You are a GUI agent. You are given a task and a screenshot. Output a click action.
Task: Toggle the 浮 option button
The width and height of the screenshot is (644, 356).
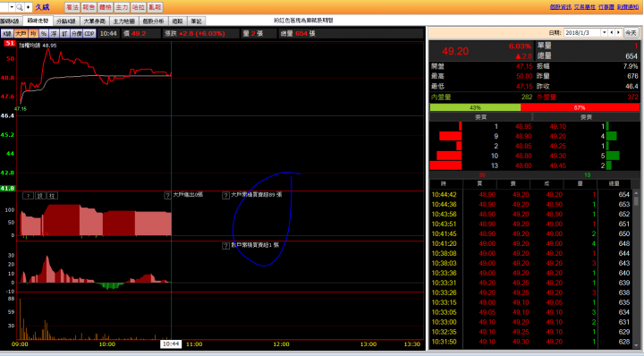(54, 34)
